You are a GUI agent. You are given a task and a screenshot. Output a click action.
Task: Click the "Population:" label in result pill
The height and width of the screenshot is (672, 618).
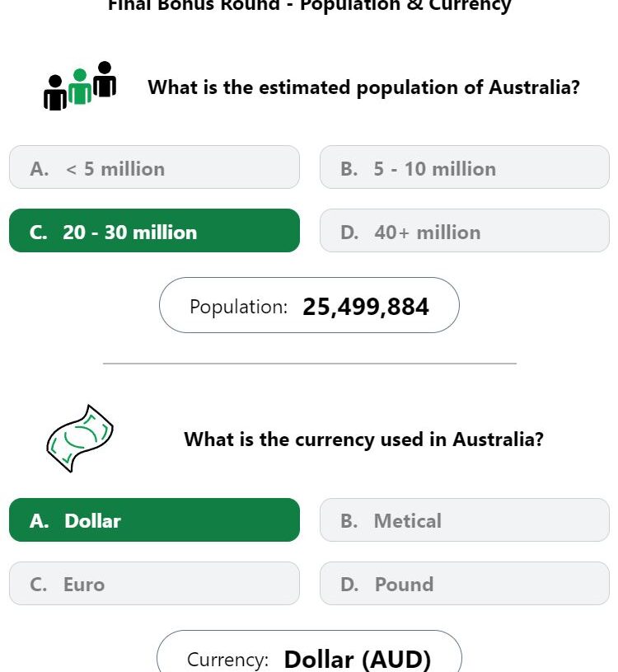point(238,307)
